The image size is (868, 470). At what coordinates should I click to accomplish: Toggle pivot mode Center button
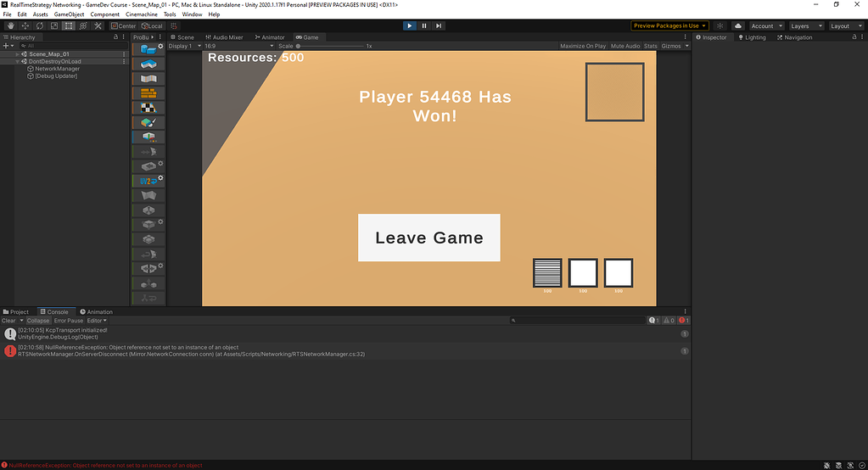[x=123, y=26]
